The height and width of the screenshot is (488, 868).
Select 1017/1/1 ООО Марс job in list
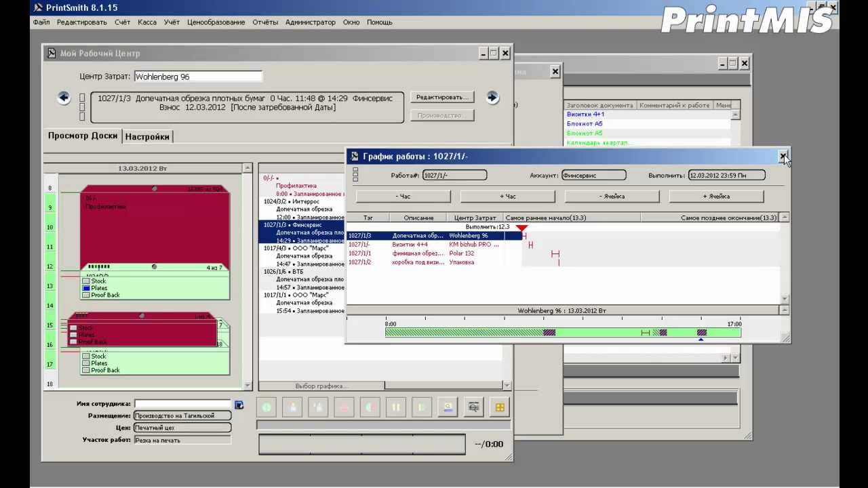click(x=303, y=303)
